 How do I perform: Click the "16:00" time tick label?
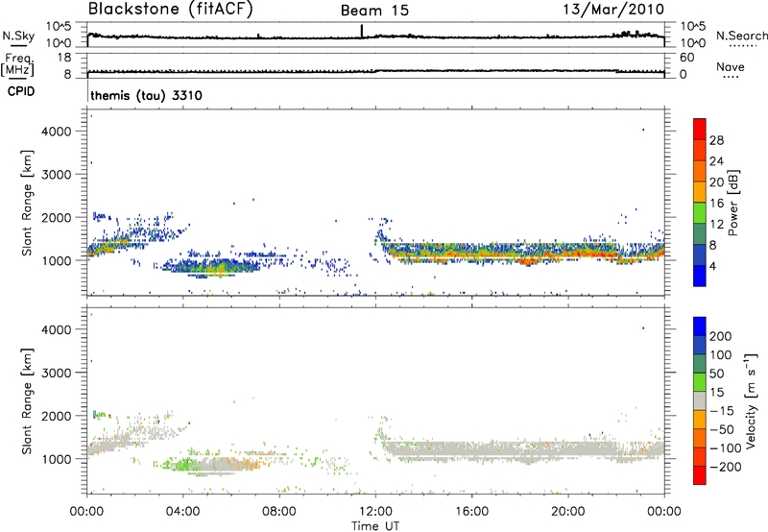471,512
